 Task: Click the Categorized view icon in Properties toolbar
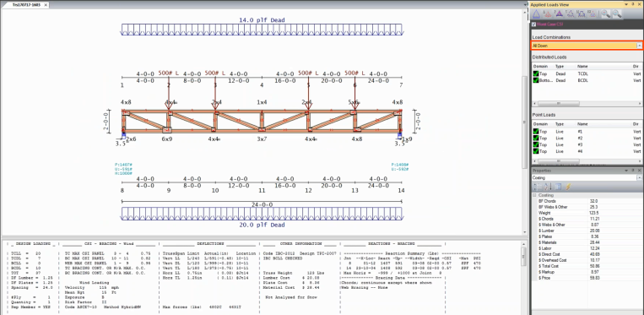tap(537, 187)
